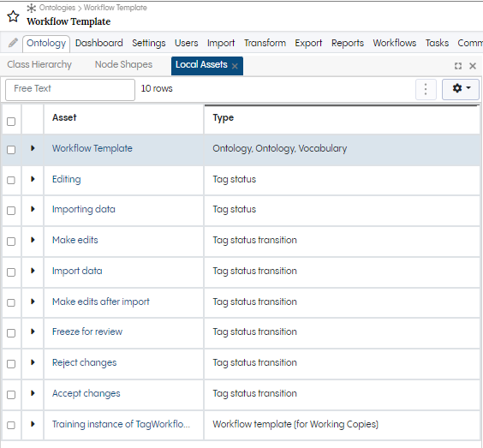The height and width of the screenshot is (448, 483).
Task: Open the Users tab
Action: pos(187,43)
